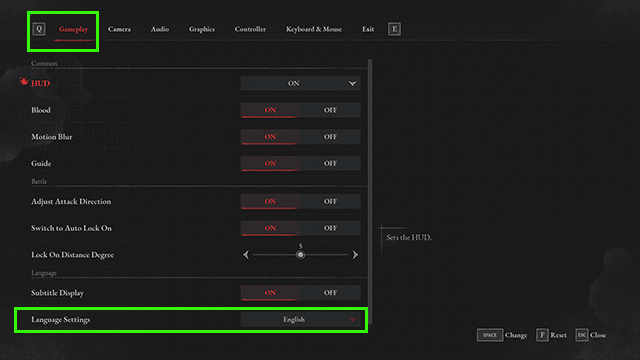Open the Language Settings dropdown
Viewport: 640px width, 360px height.
tap(300, 320)
